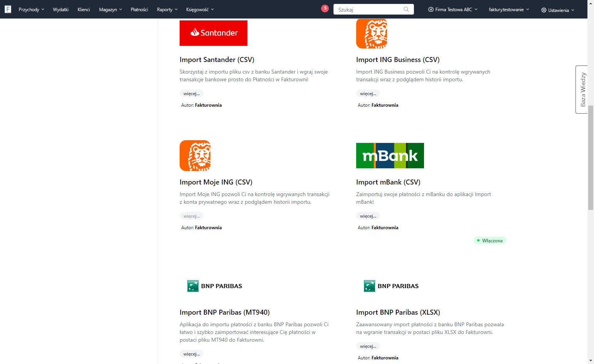The height and width of the screenshot is (364, 594).
Task: Click więcej... under Import Santander (CSV)
Action: click(x=192, y=94)
